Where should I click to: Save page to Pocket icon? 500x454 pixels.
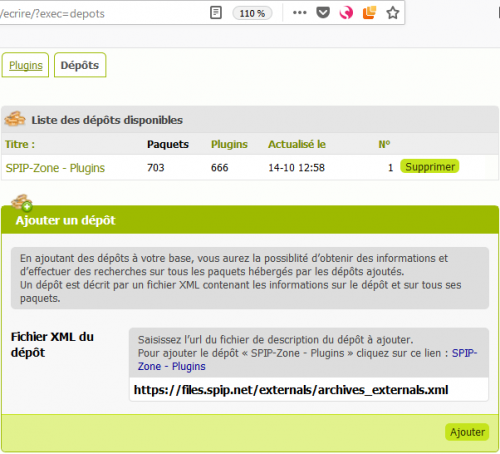point(323,13)
